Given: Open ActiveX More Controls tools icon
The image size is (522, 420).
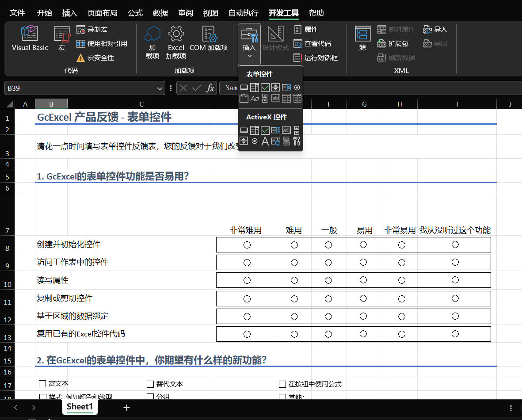Looking at the screenshot, I should pyautogui.click(x=297, y=141).
